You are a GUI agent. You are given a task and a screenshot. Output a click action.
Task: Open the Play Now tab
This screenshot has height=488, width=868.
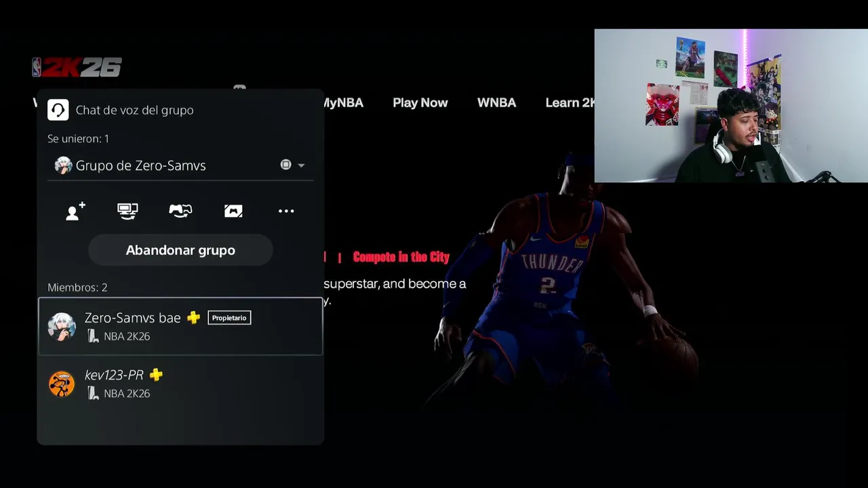point(420,102)
